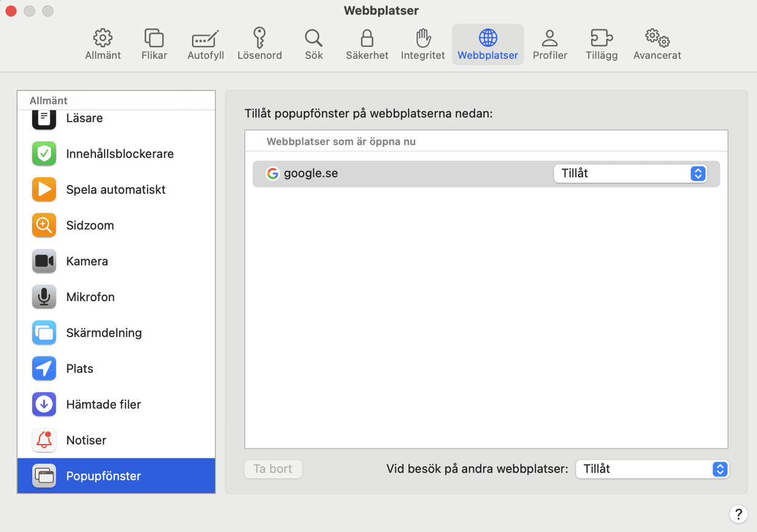Select the Skärmdelning label
This screenshot has height=532, width=757.
[104, 333]
